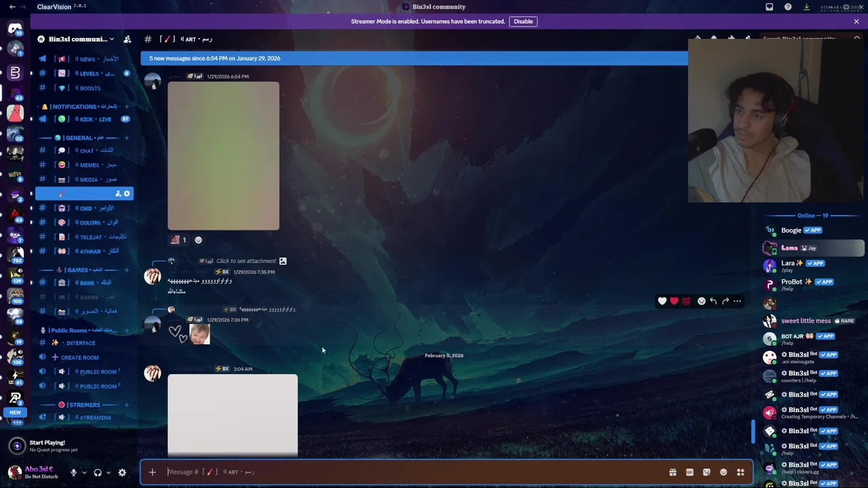Switch to the CMD channel
Image resolution: width=868 pixels, height=488 pixels.
point(84,208)
